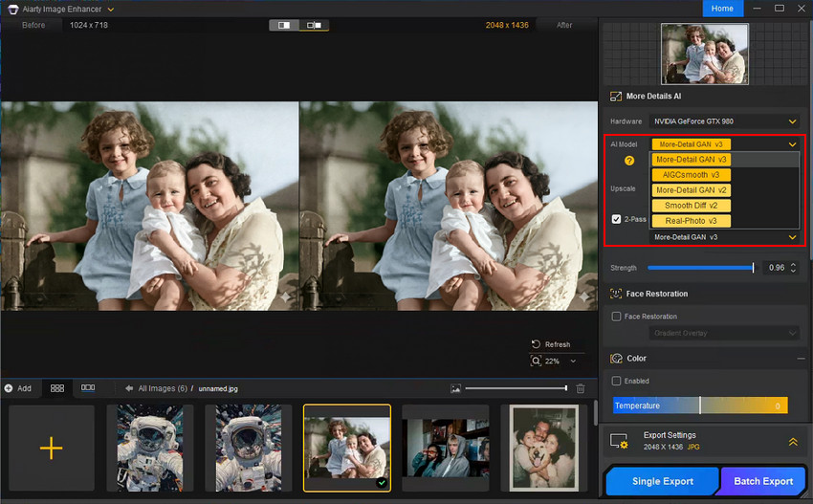Click the Face Restoration section icon

click(615, 294)
